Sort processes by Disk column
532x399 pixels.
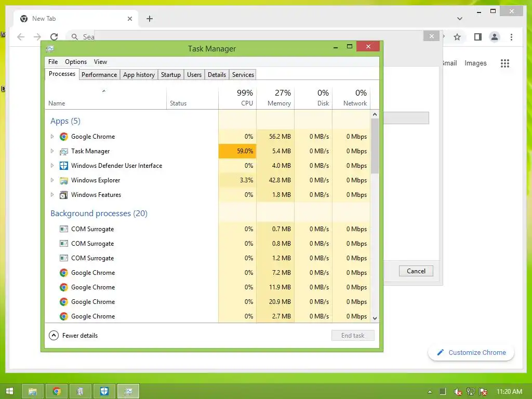pyautogui.click(x=313, y=98)
